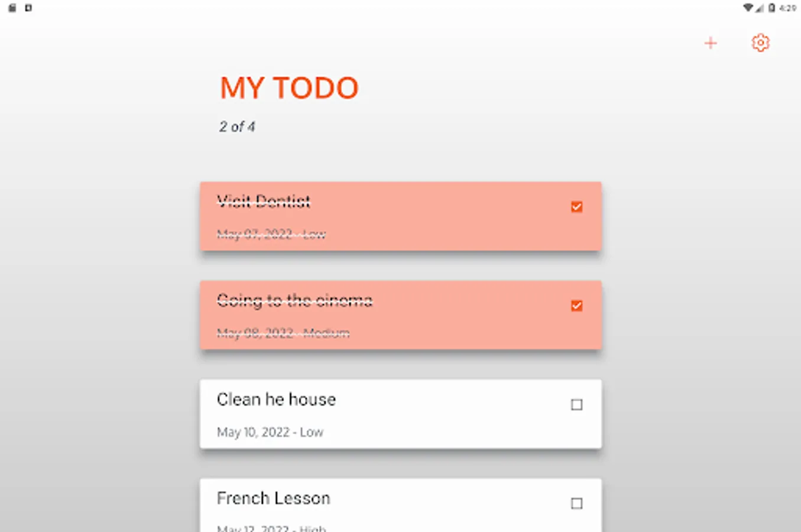This screenshot has width=801, height=532.
Task: Click the SD card status icon
Action: click(12, 8)
